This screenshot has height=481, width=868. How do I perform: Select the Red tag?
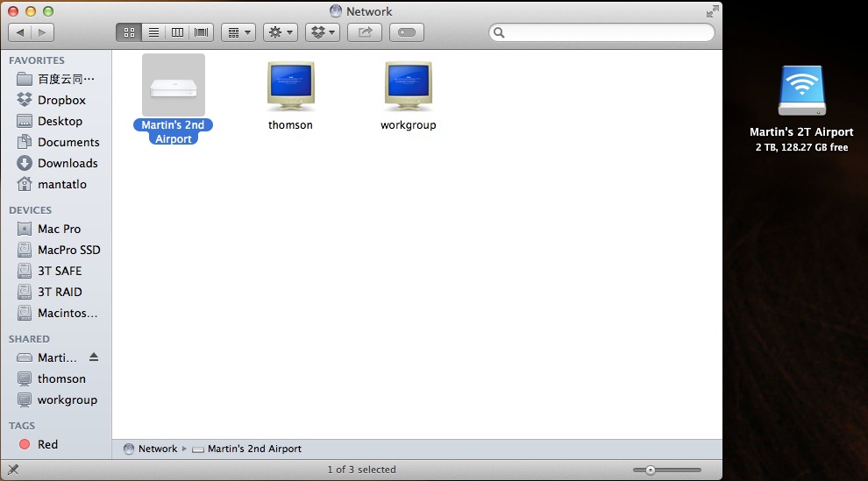click(x=56, y=444)
